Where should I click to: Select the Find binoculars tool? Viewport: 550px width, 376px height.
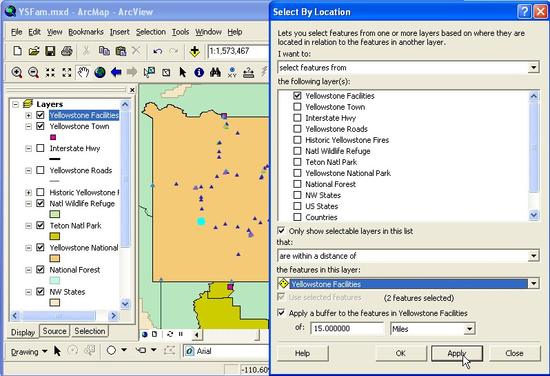tap(215, 73)
